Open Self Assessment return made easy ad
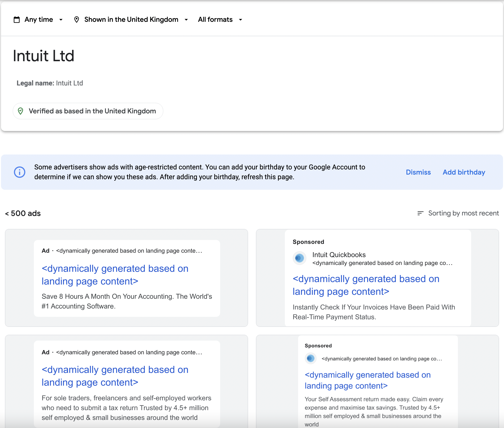Screen dimensions: 504x428 [x=374, y=408]
